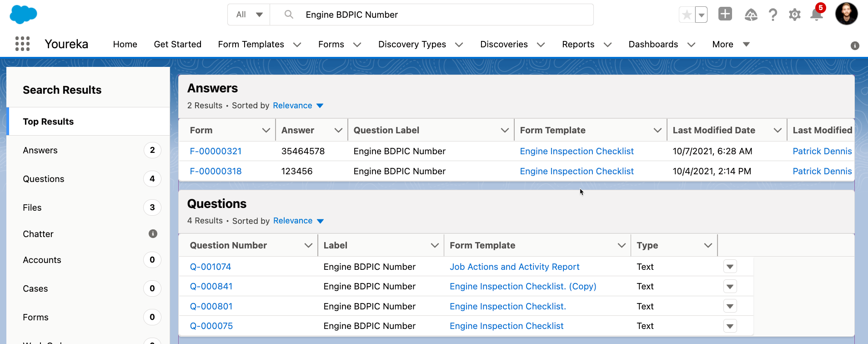
Task: Show row actions for Q-000801
Action: [730, 306]
